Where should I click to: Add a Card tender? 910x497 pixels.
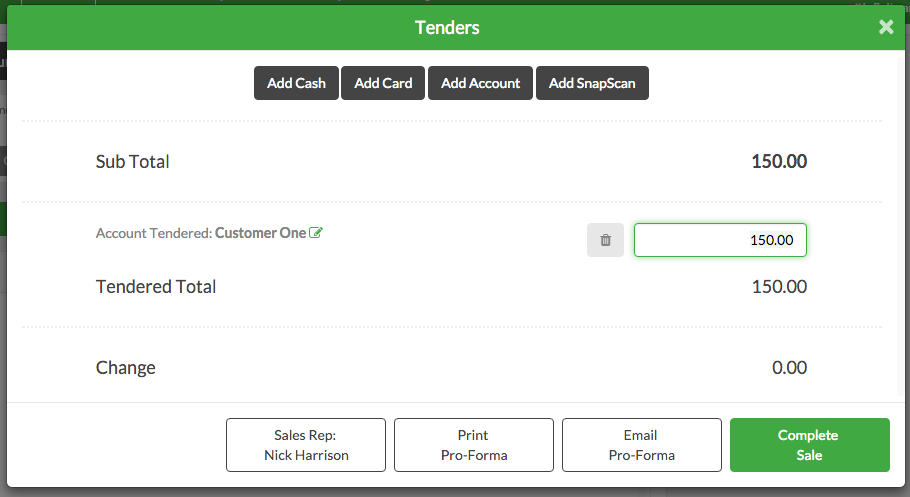coord(383,83)
